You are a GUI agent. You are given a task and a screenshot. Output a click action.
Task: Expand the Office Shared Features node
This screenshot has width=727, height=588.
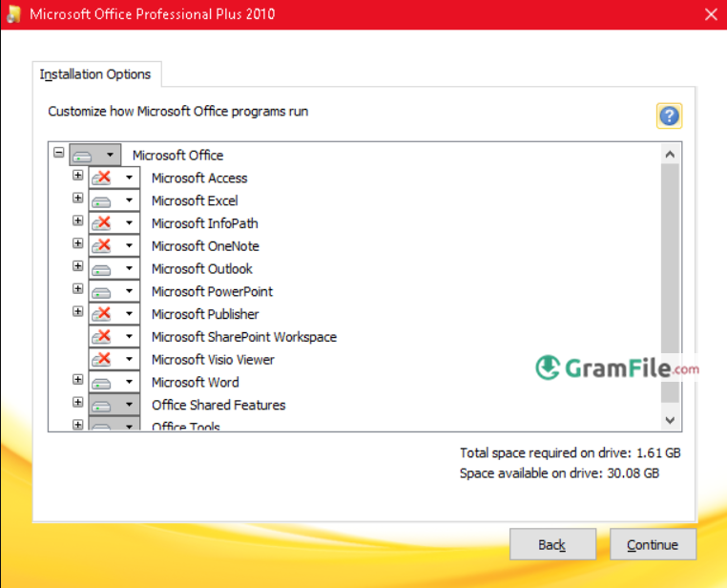[78, 403]
